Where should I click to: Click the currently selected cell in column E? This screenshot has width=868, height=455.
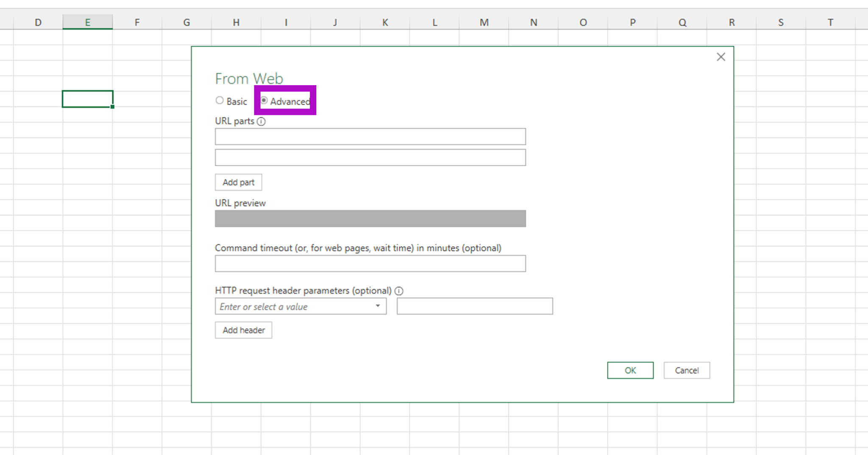pyautogui.click(x=87, y=98)
